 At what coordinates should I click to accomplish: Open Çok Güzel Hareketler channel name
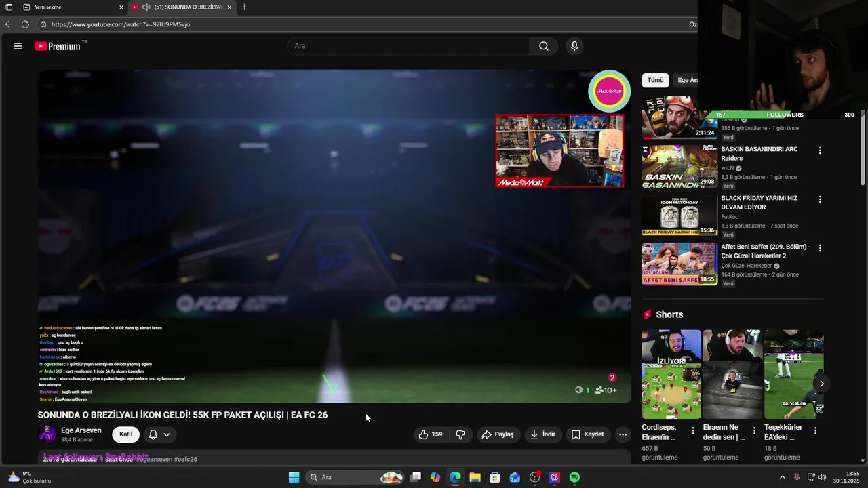pos(747,266)
